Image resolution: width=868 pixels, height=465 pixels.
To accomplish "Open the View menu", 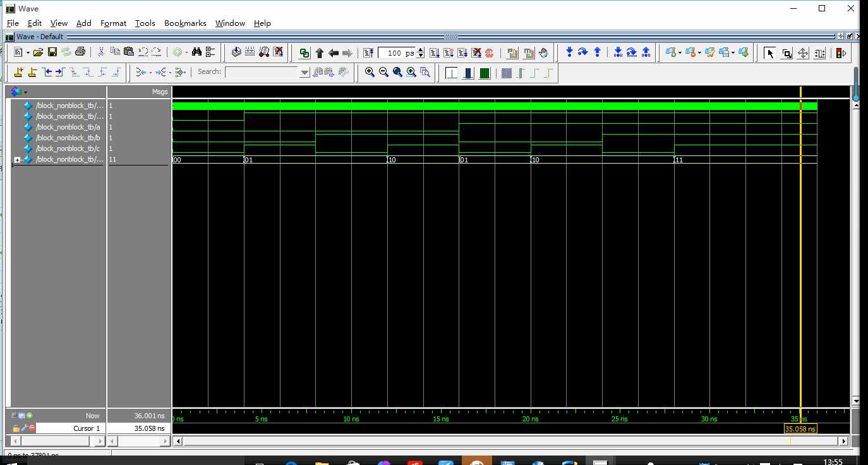I will point(59,23).
